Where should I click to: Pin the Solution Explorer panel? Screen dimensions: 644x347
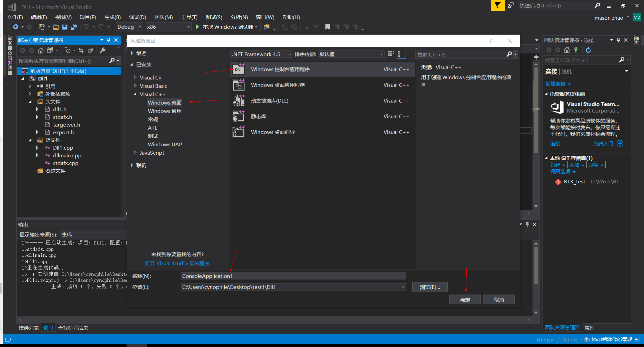pyautogui.click(x=109, y=40)
